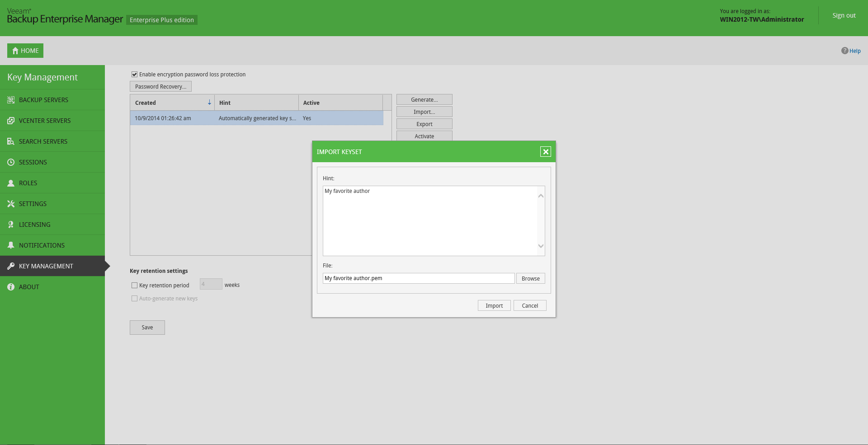Viewport: 868px width, 445px height.
Task: Click the WIN2012-TW\Administrator username
Action: click(762, 19)
